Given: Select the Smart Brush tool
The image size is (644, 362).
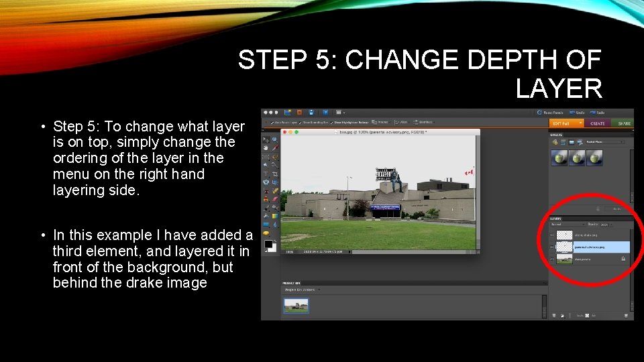Looking at the screenshot, I should point(275,207).
